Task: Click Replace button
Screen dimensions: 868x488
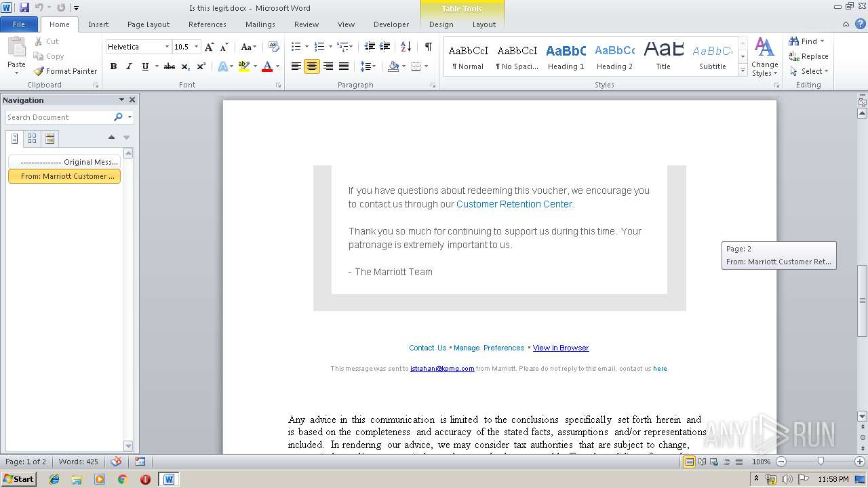Action: [808, 56]
